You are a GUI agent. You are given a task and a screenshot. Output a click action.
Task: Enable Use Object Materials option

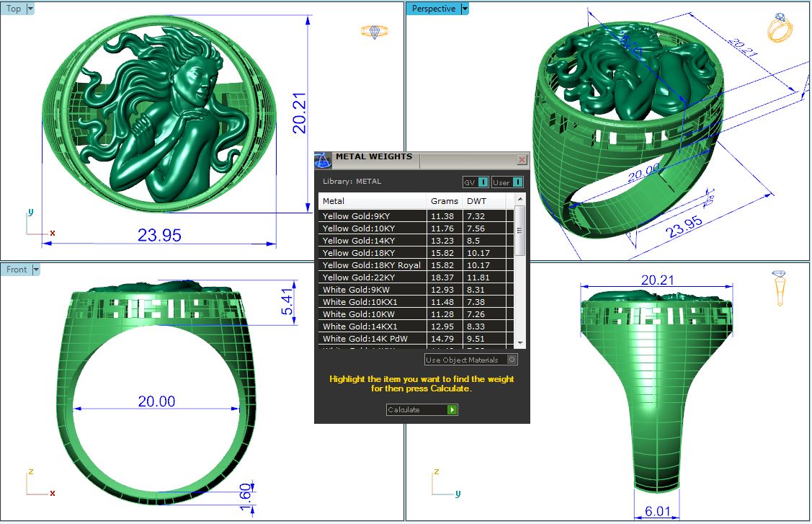pyautogui.click(x=512, y=360)
